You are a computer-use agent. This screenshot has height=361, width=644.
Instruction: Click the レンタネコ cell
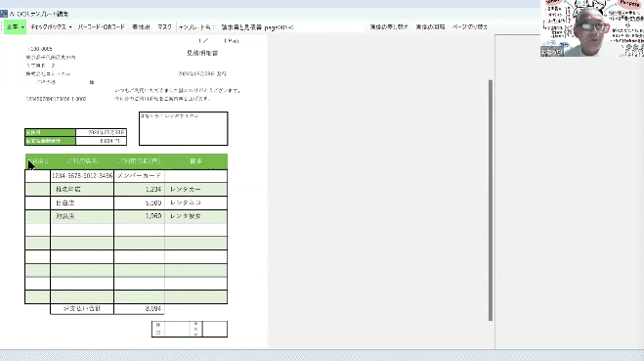click(195, 203)
